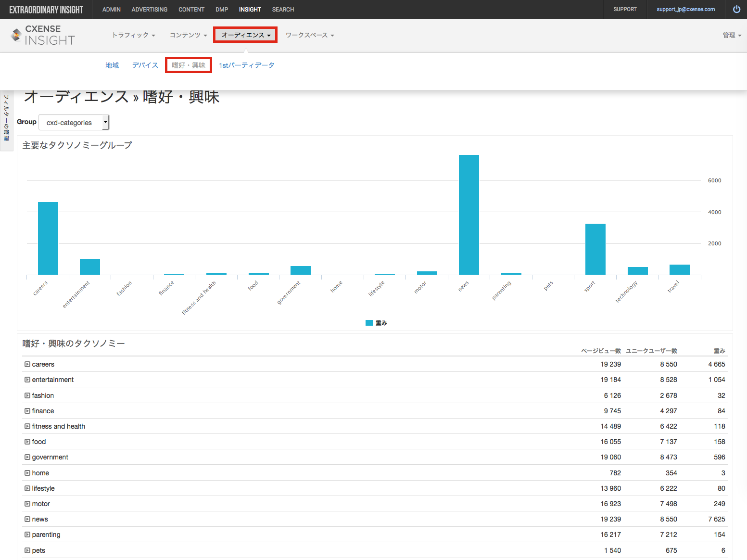Screen dimensions: 747x560
Task: Expand the news row arrow icon
Action: (x=27, y=519)
